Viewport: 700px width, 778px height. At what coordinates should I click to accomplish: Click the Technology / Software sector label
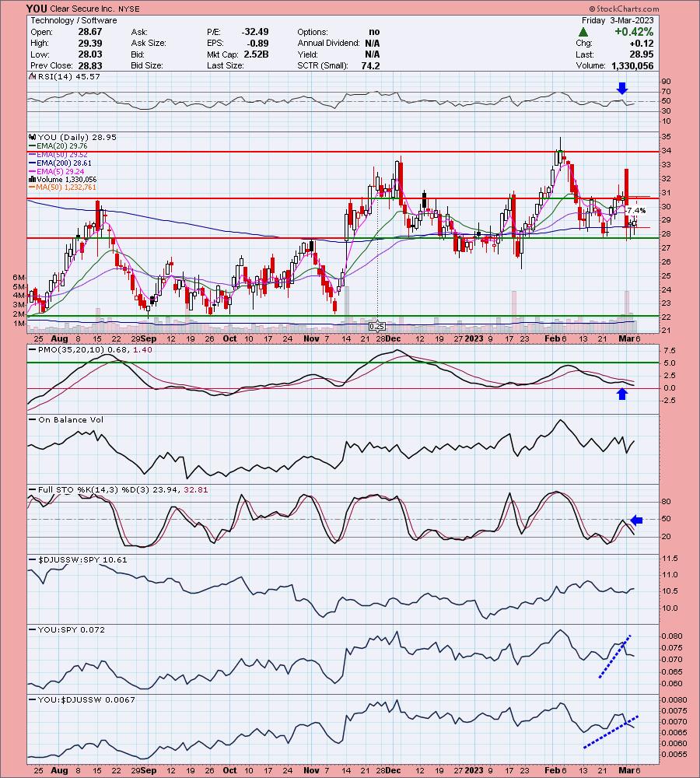click(74, 20)
